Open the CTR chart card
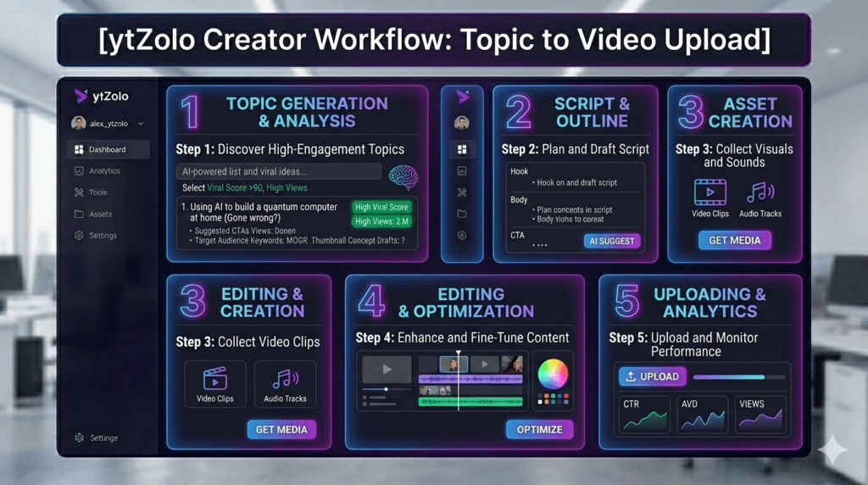This screenshot has width=868, height=485. (x=644, y=415)
